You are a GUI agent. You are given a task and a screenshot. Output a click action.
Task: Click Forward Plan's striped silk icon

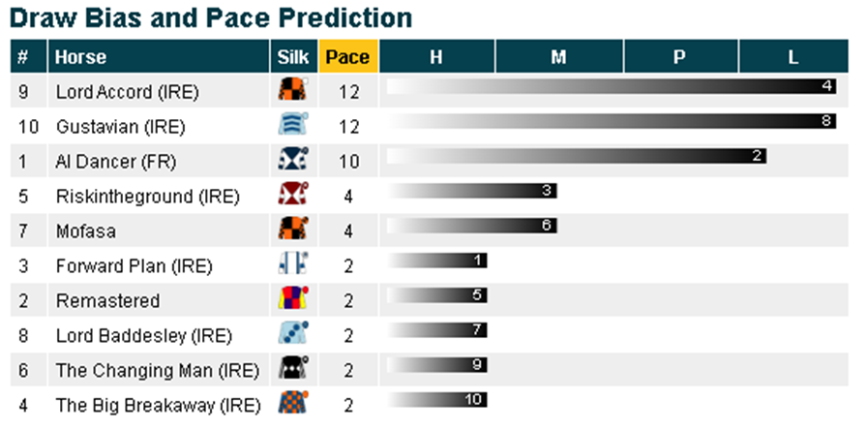point(293,264)
